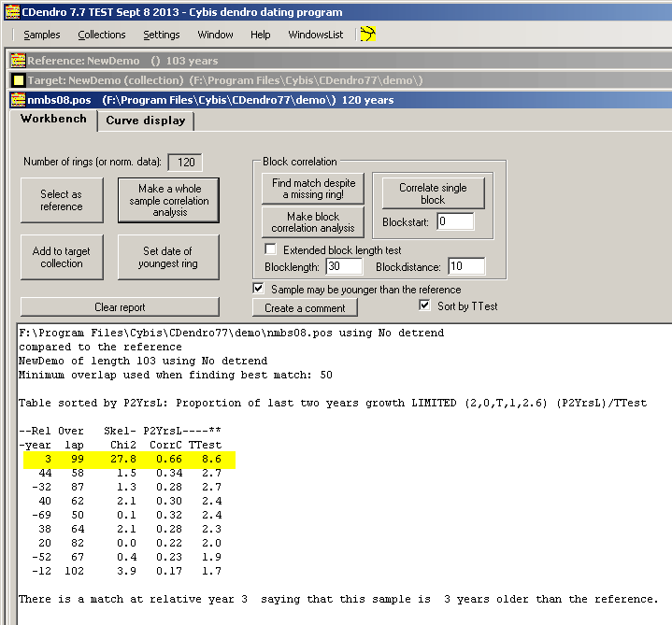Viewport: 672px width, 625px height.
Task: Click the Blockstart input field
Action: click(455, 221)
